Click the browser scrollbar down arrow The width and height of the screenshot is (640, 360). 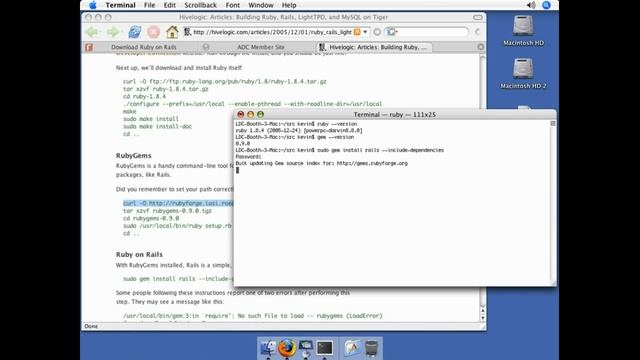(483, 318)
